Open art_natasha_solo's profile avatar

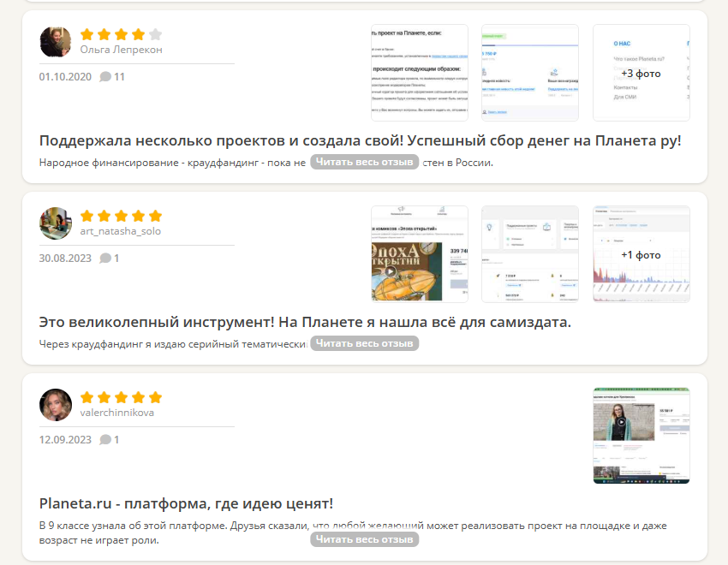pyautogui.click(x=56, y=223)
